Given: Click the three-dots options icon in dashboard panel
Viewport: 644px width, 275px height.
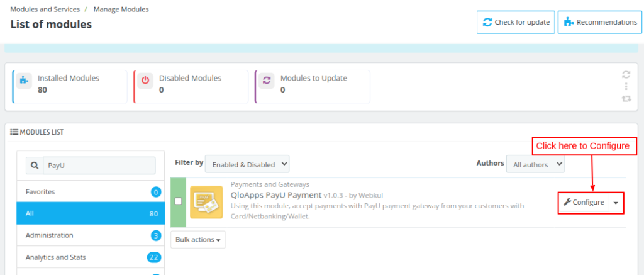Looking at the screenshot, I should (626, 86).
